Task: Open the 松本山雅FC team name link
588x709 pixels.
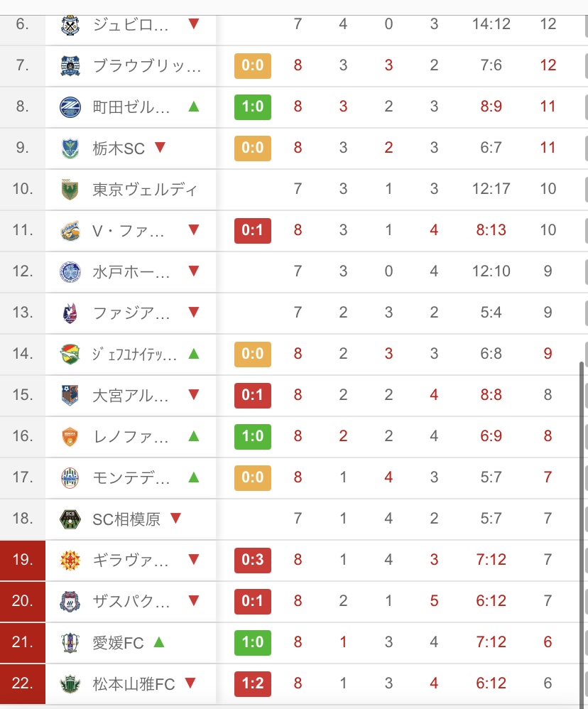Action: coord(134,684)
